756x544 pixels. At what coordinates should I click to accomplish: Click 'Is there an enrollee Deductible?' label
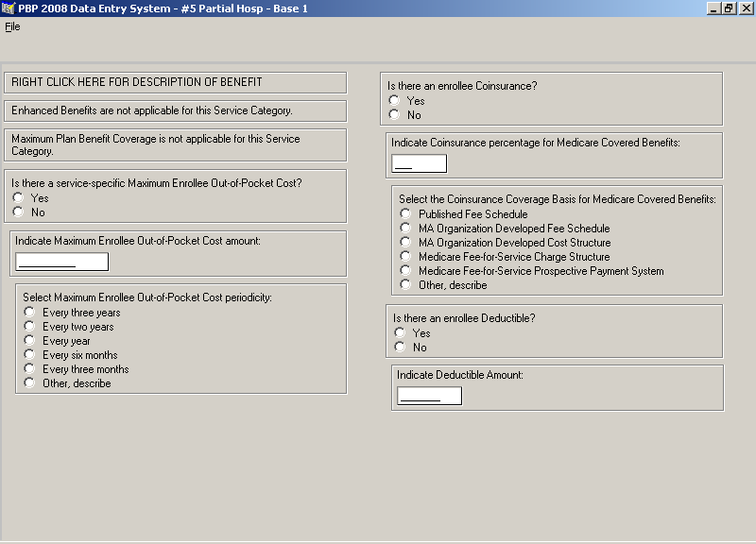[464, 318]
